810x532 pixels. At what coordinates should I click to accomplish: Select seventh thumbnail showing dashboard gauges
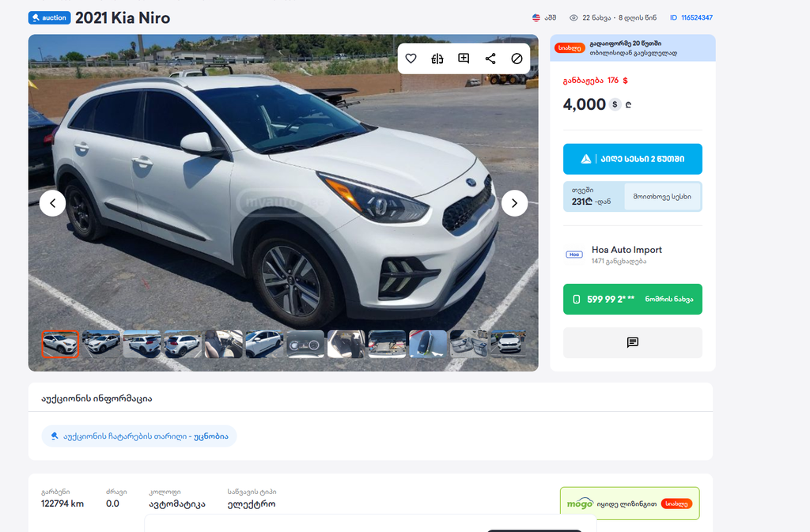click(305, 344)
